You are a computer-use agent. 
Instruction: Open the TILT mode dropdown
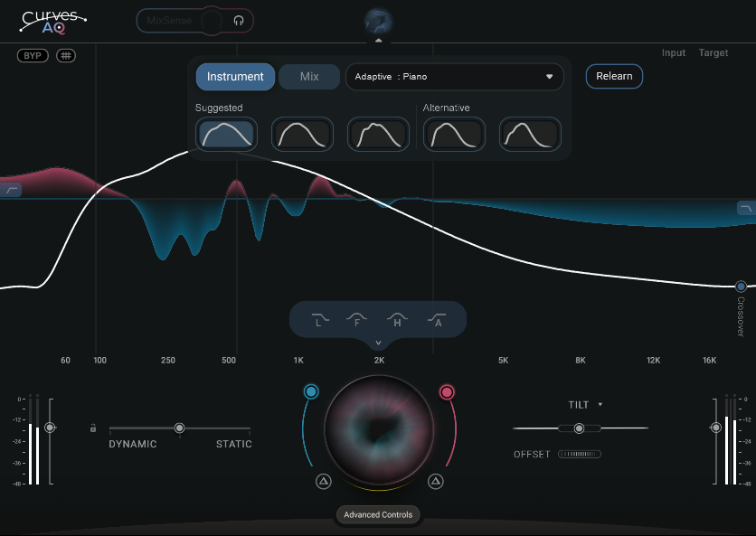(x=585, y=405)
